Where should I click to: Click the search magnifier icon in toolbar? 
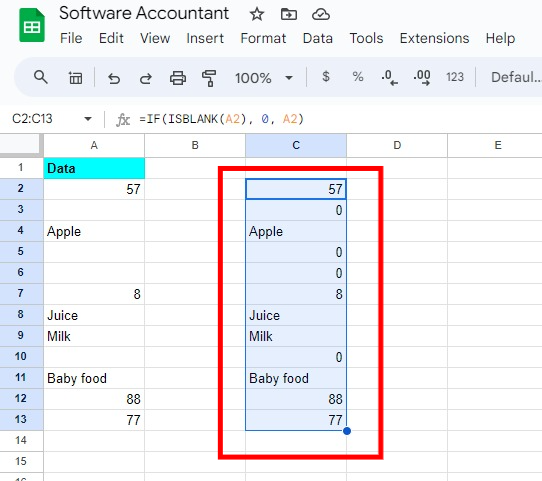pos(40,77)
